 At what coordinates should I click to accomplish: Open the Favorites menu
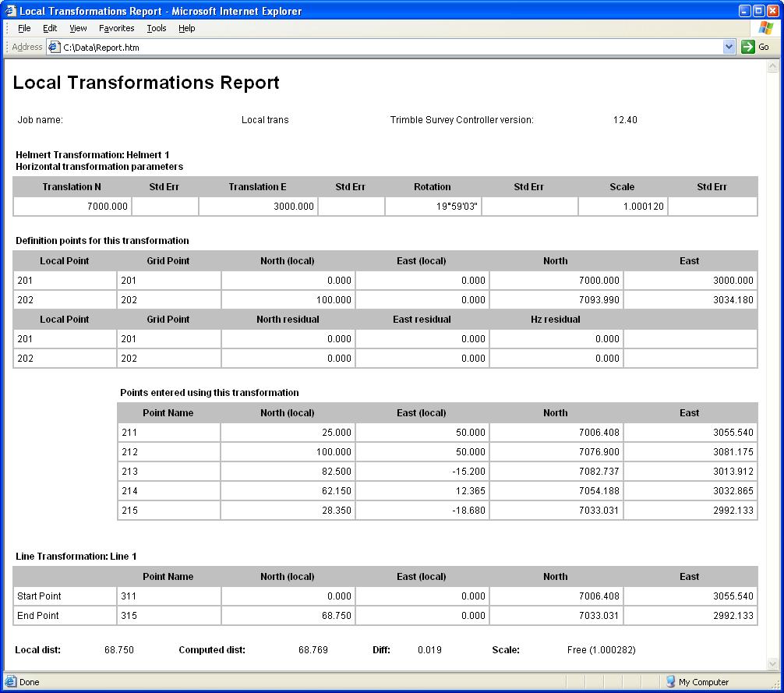pos(116,28)
